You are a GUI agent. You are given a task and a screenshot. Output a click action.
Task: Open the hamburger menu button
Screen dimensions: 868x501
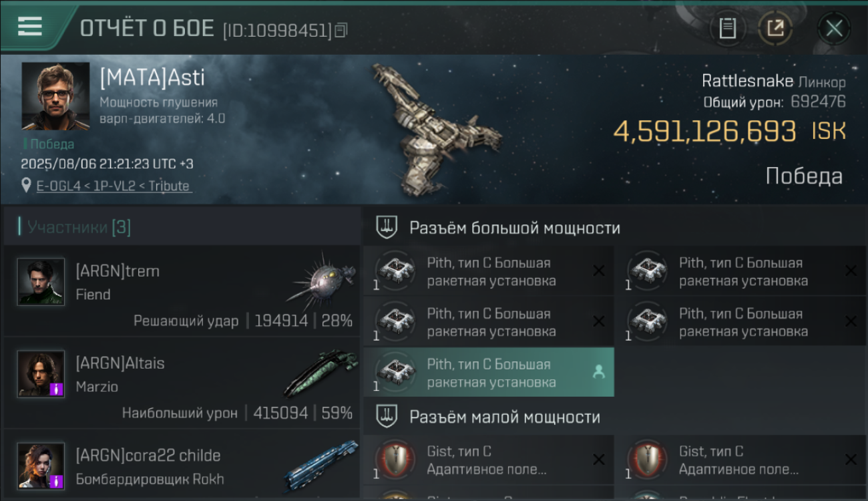[x=30, y=26]
